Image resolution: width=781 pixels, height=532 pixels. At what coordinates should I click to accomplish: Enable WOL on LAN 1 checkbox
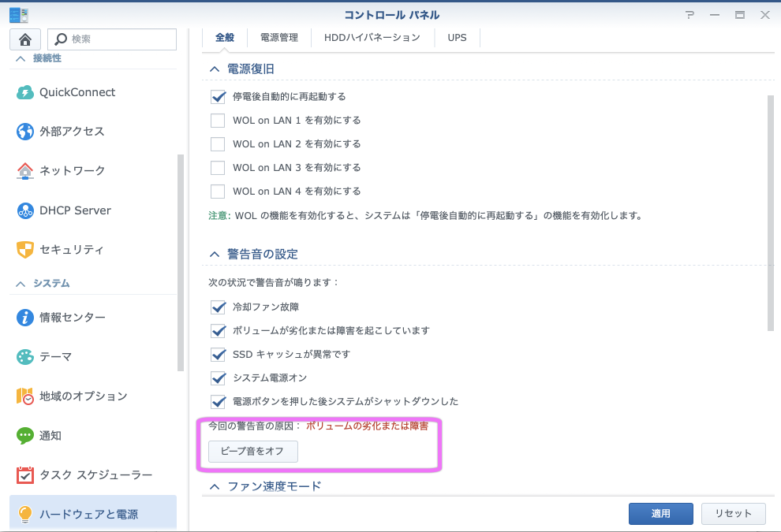[219, 121]
